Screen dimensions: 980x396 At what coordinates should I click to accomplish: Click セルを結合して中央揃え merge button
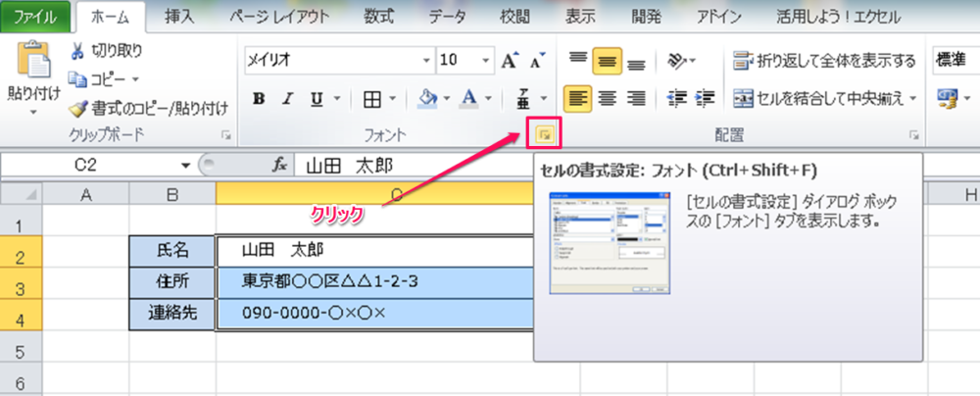pos(823,98)
